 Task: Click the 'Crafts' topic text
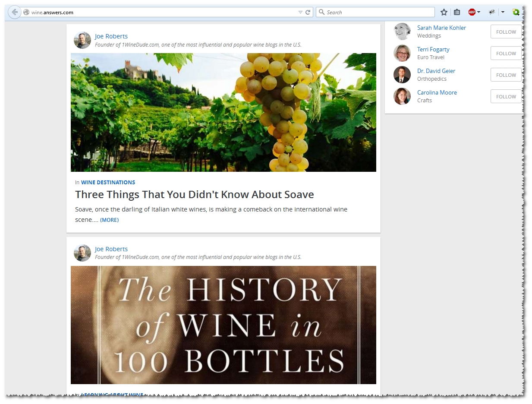425,101
